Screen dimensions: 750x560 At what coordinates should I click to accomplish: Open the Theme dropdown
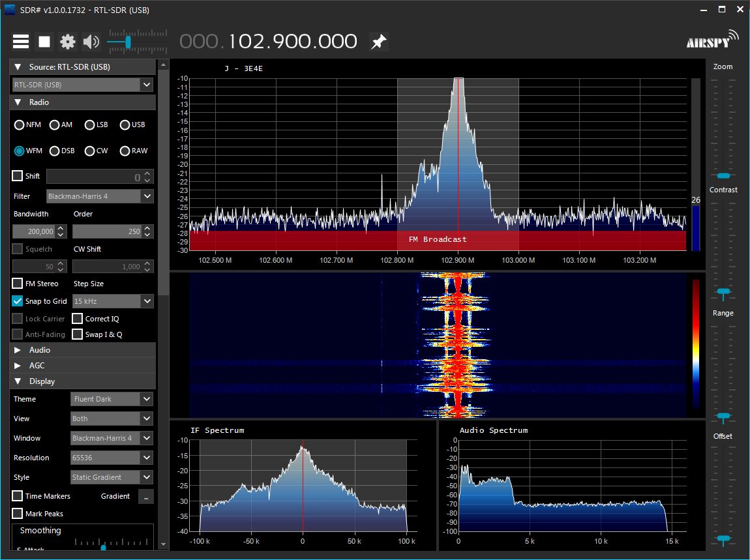pyautogui.click(x=147, y=399)
